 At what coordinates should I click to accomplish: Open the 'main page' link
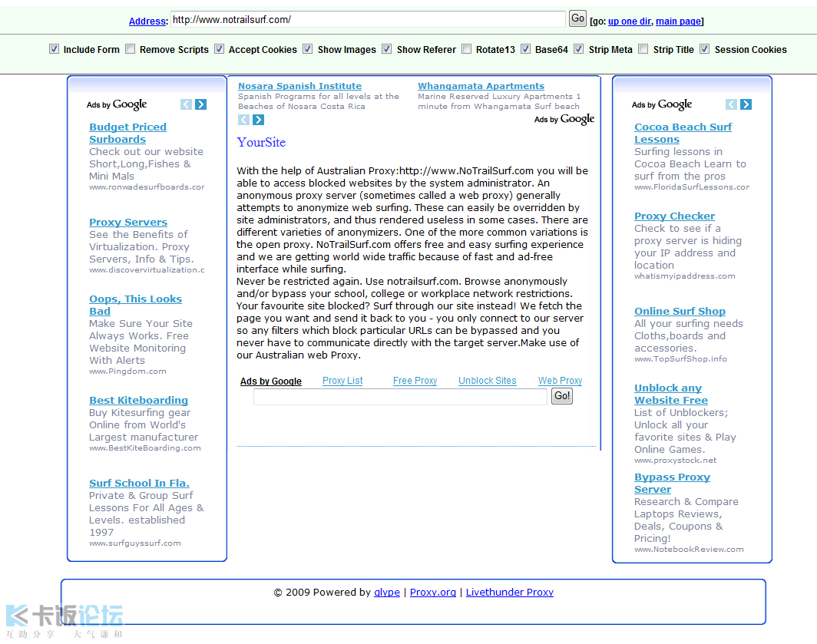click(x=678, y=21)
